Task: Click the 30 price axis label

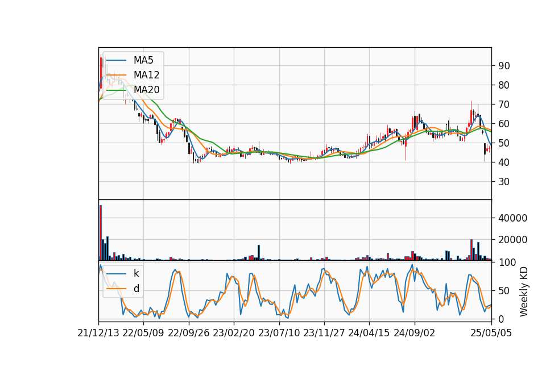Action: (504, 182)
